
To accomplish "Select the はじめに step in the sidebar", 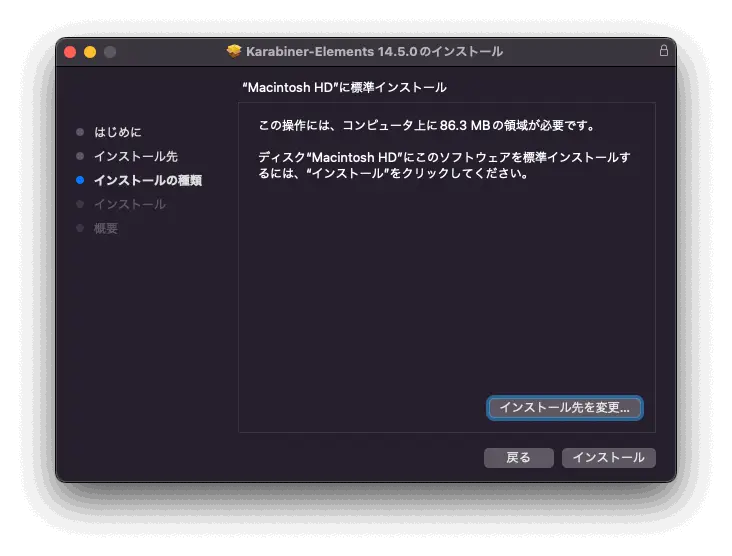I will pyautogui.click(x=118, y=132).
